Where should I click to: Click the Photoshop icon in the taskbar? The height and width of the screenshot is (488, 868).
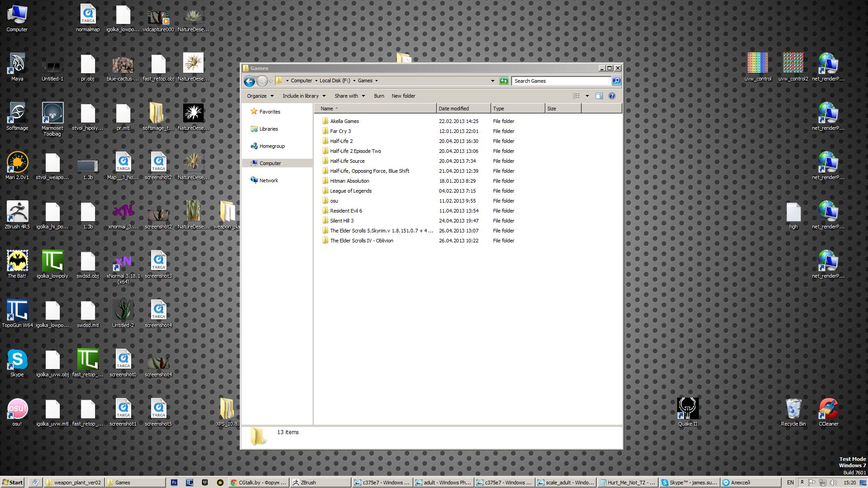click(x=174, y=483)
